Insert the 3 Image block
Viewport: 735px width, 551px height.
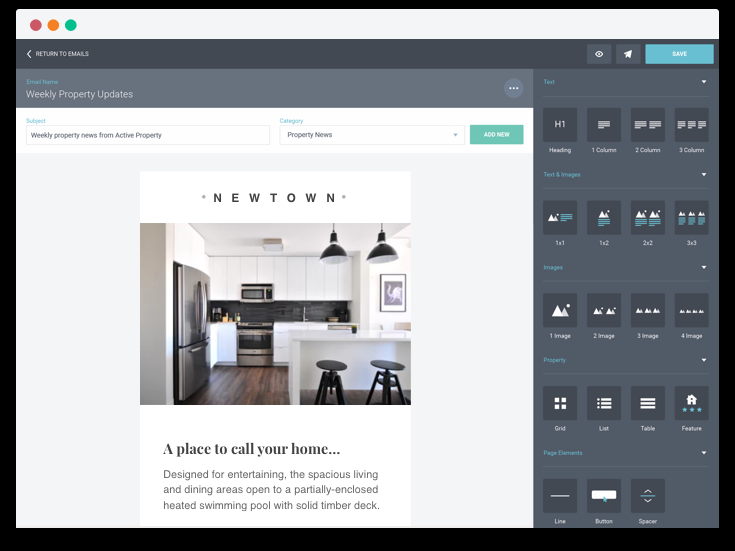[647, 310]
